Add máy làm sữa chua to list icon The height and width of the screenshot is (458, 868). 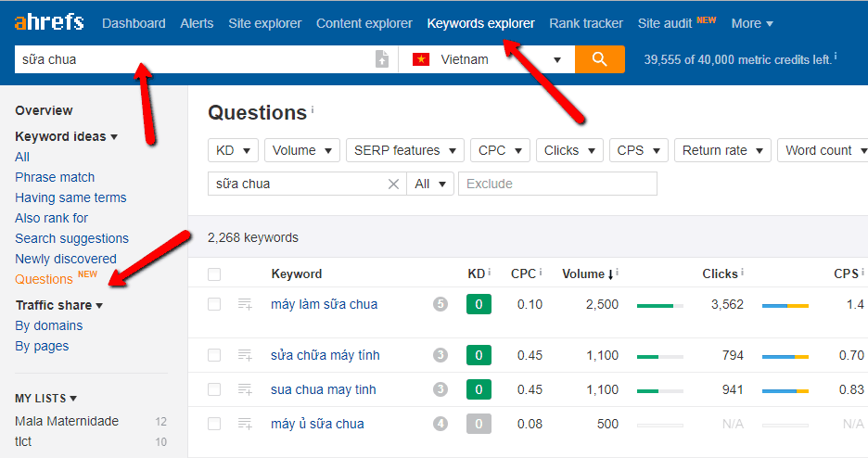pyautogui.click(x=245, y=304)
